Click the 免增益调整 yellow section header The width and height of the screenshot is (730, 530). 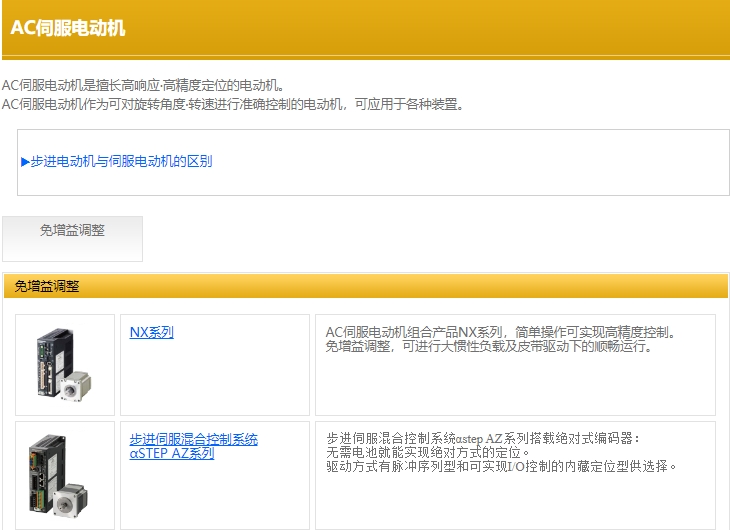coord(365,286)
